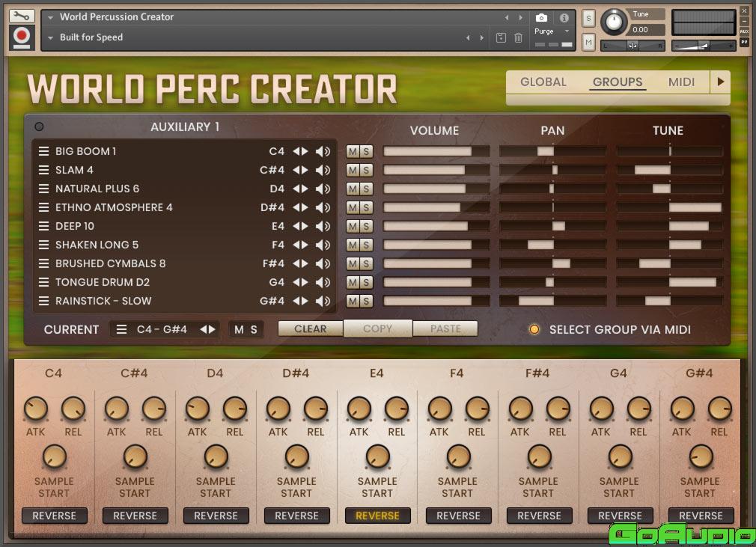Click the play arrow next to the MIDI tab
The width and height of the screenshot is (756, 547).
[x=720, y=82]
